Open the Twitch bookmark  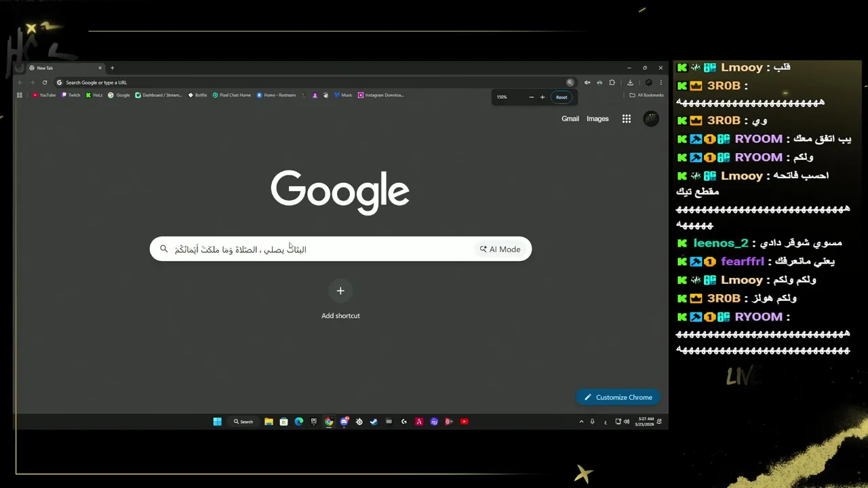click(x=71, y=95)
